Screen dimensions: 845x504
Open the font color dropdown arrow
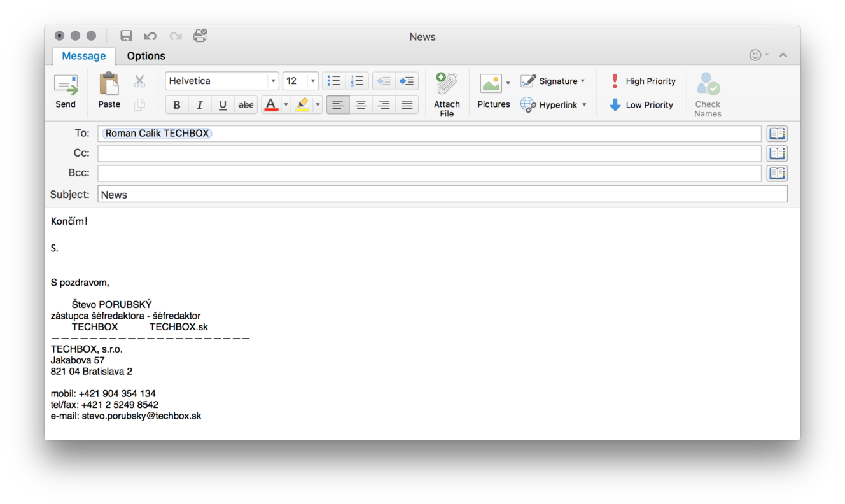[286, 105]
